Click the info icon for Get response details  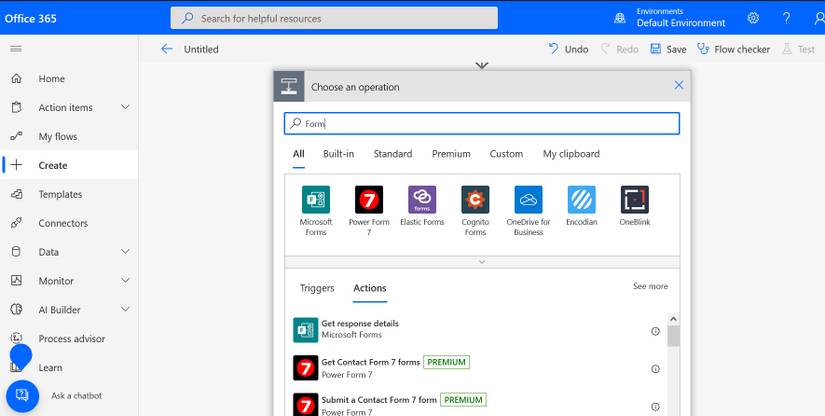(656, 330)
